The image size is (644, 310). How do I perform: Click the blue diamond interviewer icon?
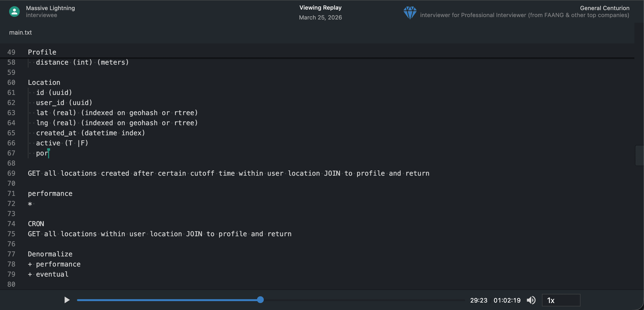pyautogui.click(x=410, y=13)
